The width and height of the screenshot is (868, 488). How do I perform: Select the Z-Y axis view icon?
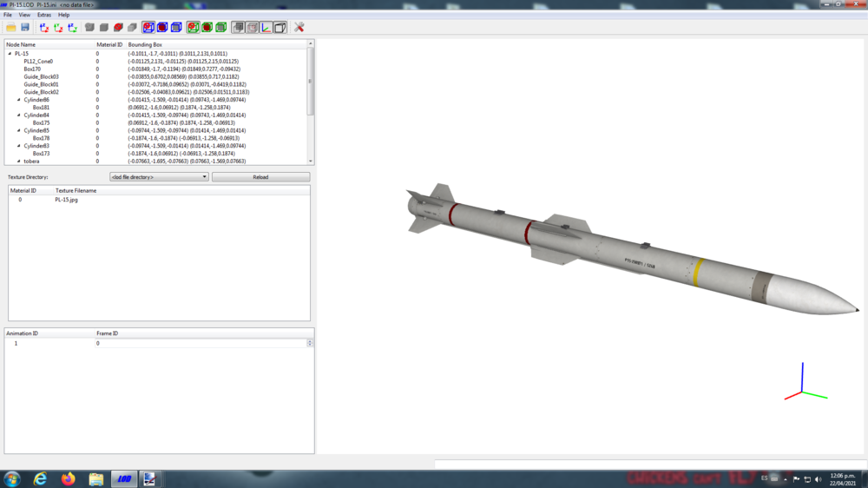click(x=72, y=27)
